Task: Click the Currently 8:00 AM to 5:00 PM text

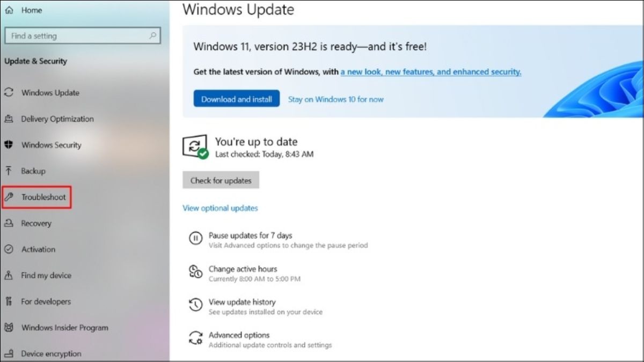Action: (255, 279)
